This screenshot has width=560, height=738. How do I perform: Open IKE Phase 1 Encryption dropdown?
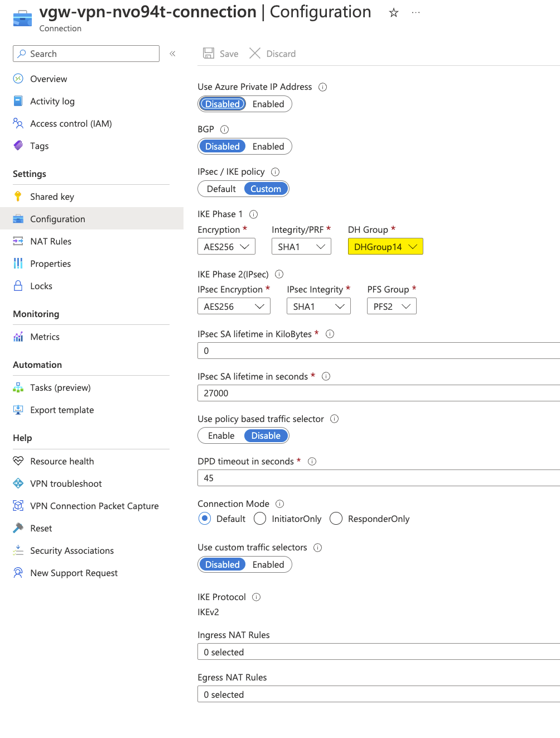(226, 246)
